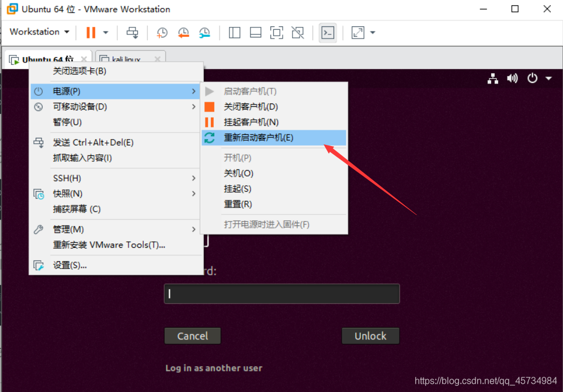This screenshot has width=563, height=392.
Task: Toggle the console view mode
Action: point(328,32)
